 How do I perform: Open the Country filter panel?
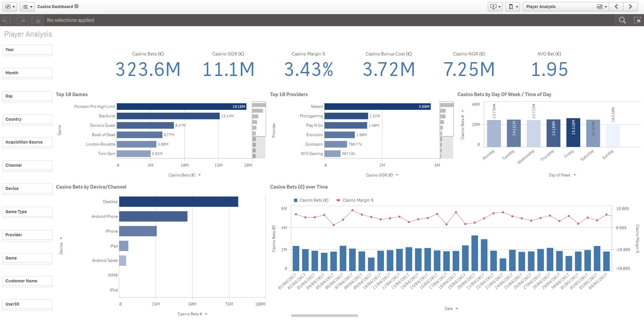[x=27, y=119]
